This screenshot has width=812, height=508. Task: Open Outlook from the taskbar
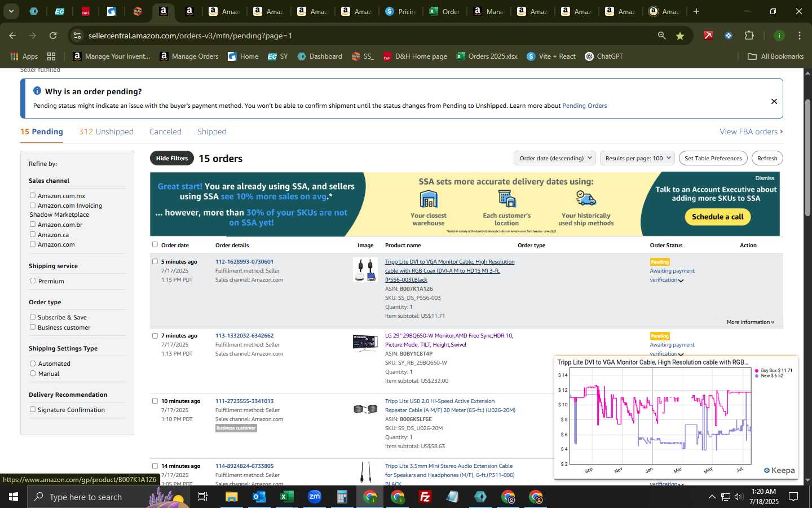click(x=259, y=497)
